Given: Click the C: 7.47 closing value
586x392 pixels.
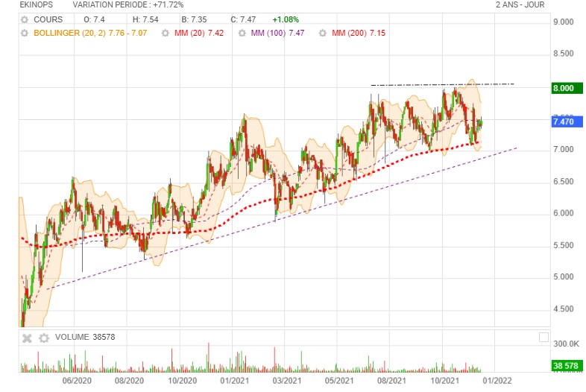Looking at the screenshot, I should (x=243, y=19).
